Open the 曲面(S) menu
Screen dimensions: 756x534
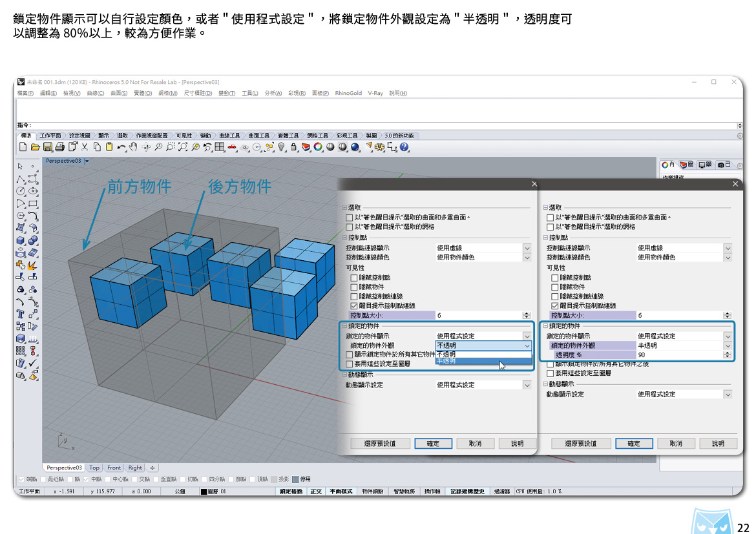pyautogui.click(x=119, y=94)
